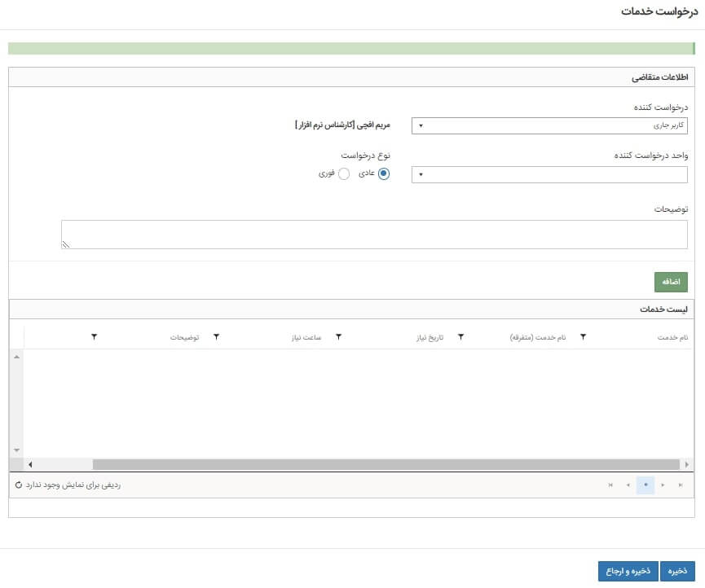
Task: Click the horizontal scrollbar thumb of the grid
Action: [x=387, y=464]
